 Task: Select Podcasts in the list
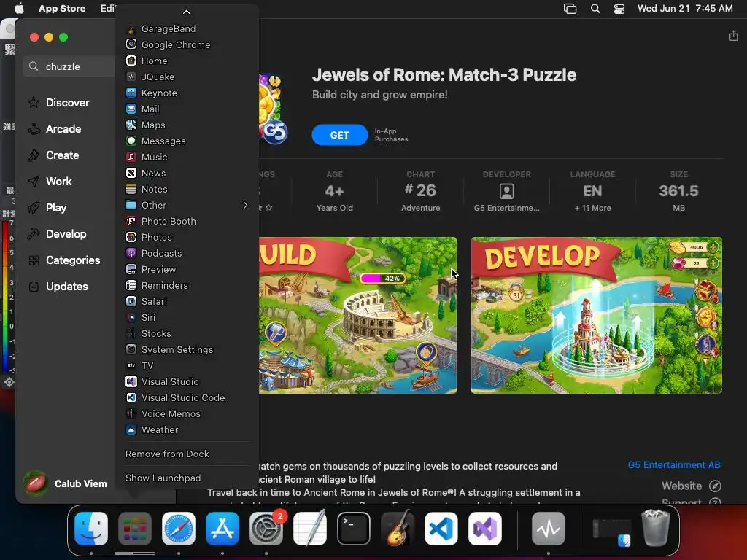click(x=187, y=253)
